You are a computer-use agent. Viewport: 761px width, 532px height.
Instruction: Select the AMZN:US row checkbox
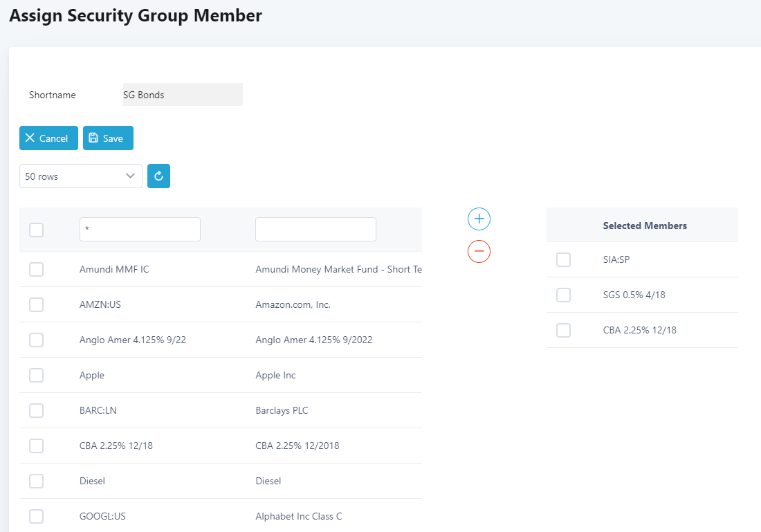(37, 305)
